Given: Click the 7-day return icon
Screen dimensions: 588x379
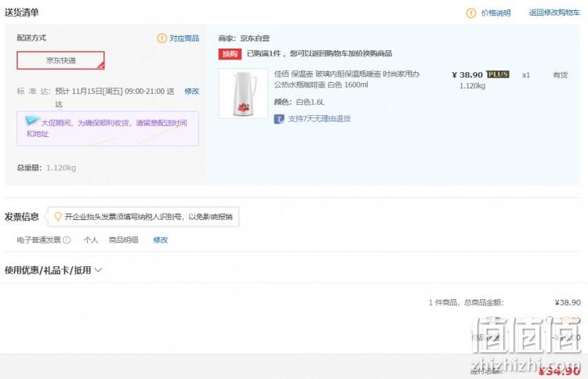Looking at the screenshot, I should coord(279,119).
